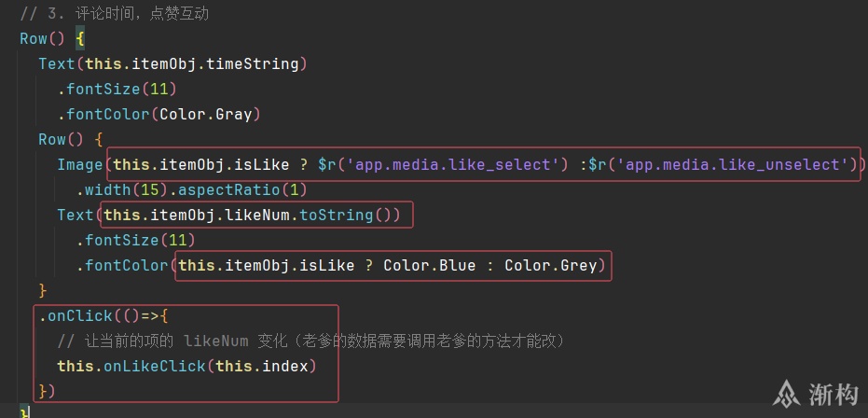868x418 pixels.
Task: Click the 渐构 watermark text
Action: click(834, 395)
